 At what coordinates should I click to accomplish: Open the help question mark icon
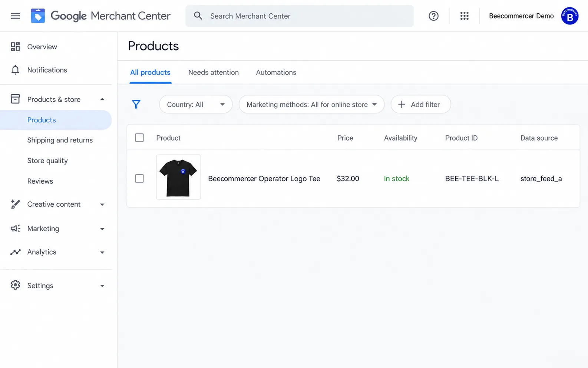(433, 16)
